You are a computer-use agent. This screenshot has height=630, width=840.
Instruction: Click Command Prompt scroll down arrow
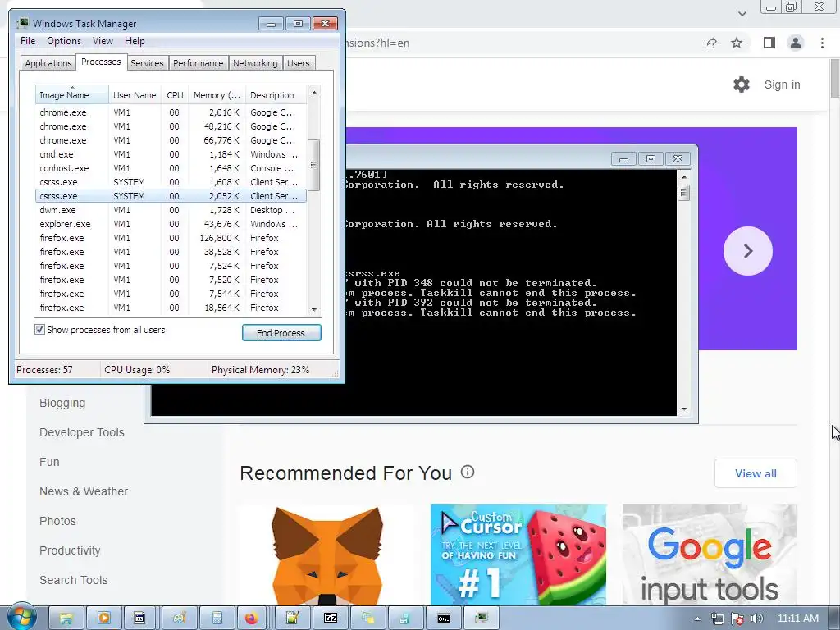point(683,409)
